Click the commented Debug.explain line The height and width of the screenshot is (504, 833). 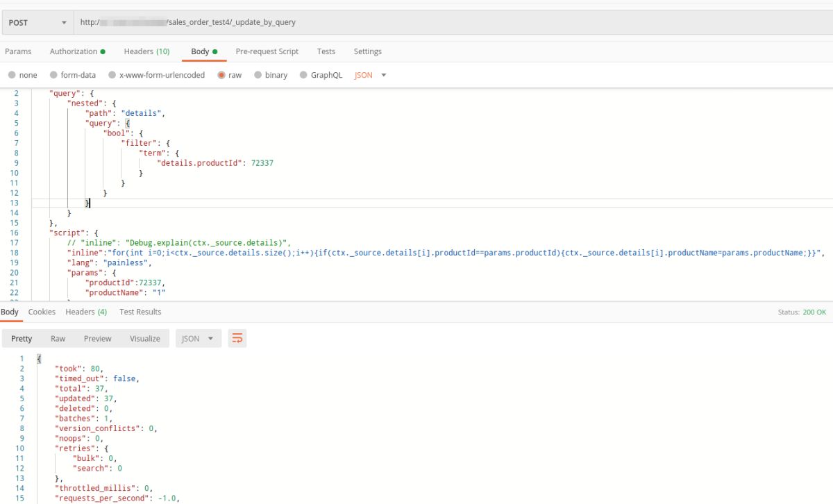click(179, 243)
